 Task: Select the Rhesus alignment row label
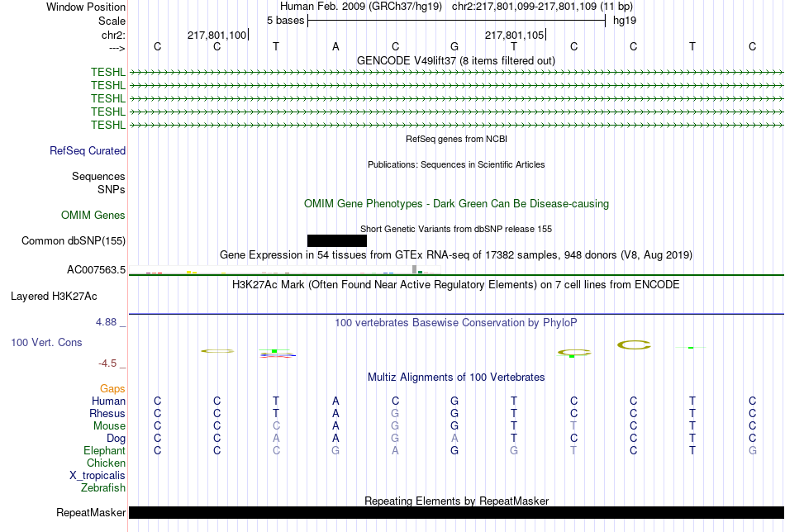107,413
